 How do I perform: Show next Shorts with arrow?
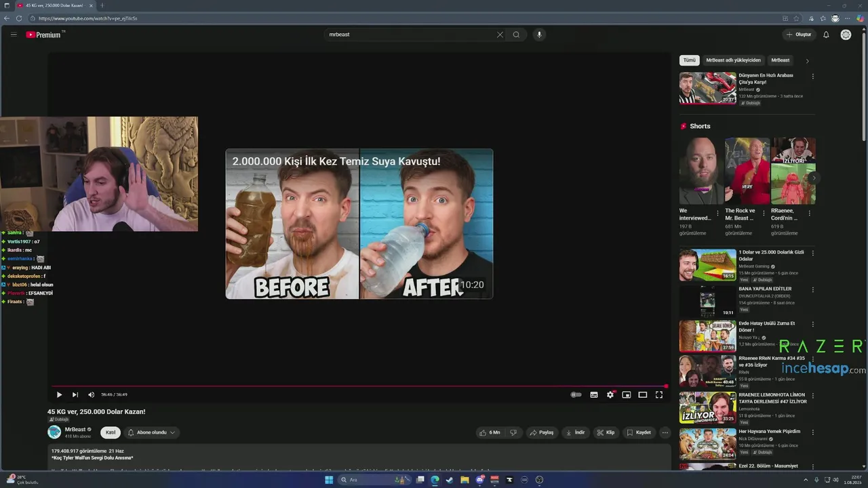pyautogui.click(x=814, y=178)
